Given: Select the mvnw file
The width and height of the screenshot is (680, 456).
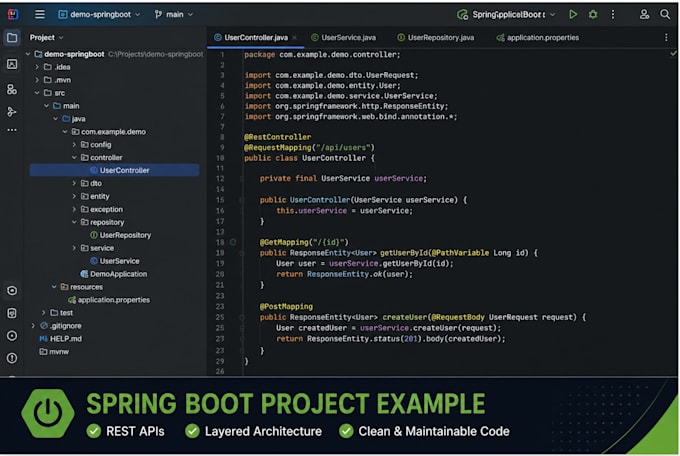Looking at the screenshot, I should [x=54, y=352].
